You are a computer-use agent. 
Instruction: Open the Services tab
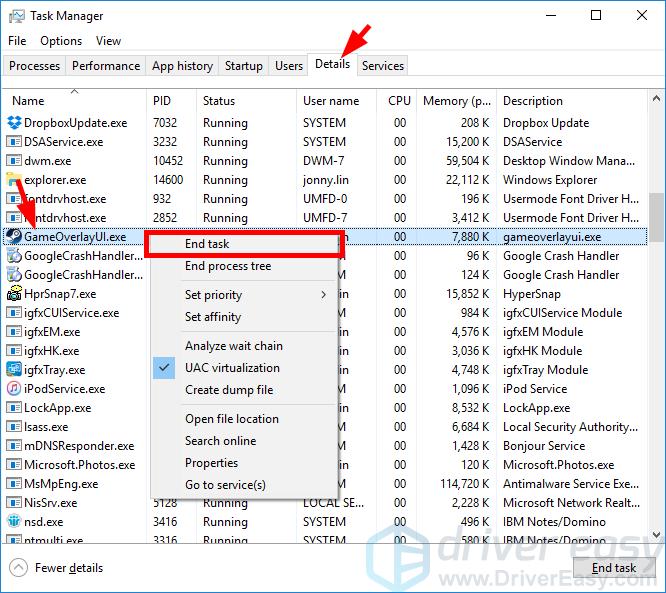(x=383, y=66)
